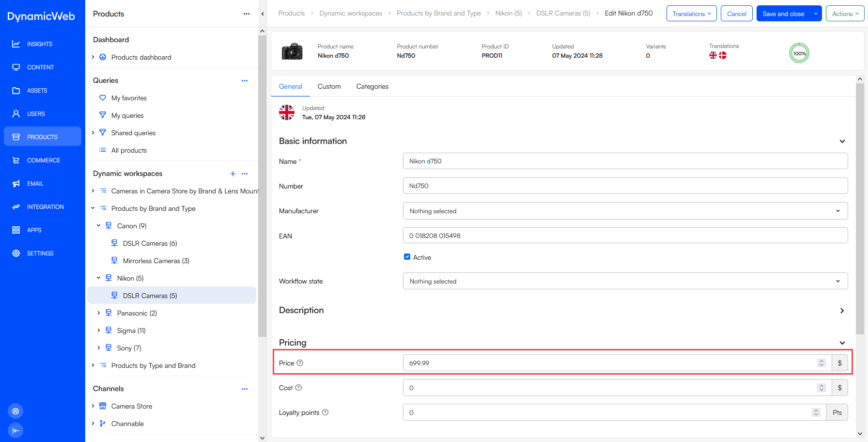Open Queries section more options

245,81
